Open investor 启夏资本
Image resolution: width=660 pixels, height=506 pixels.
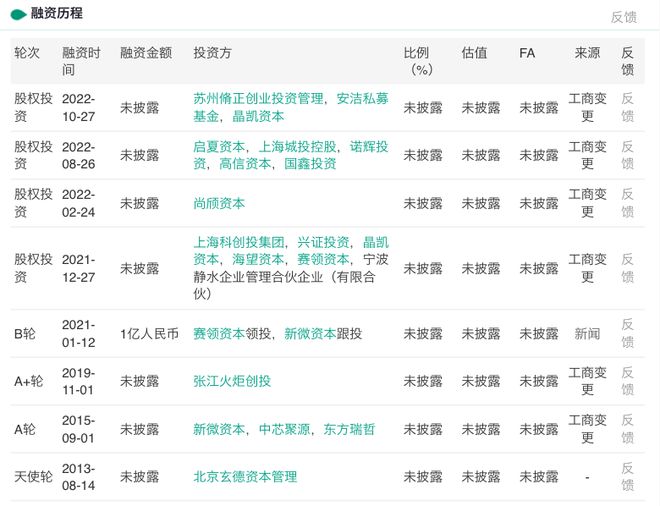219,146
